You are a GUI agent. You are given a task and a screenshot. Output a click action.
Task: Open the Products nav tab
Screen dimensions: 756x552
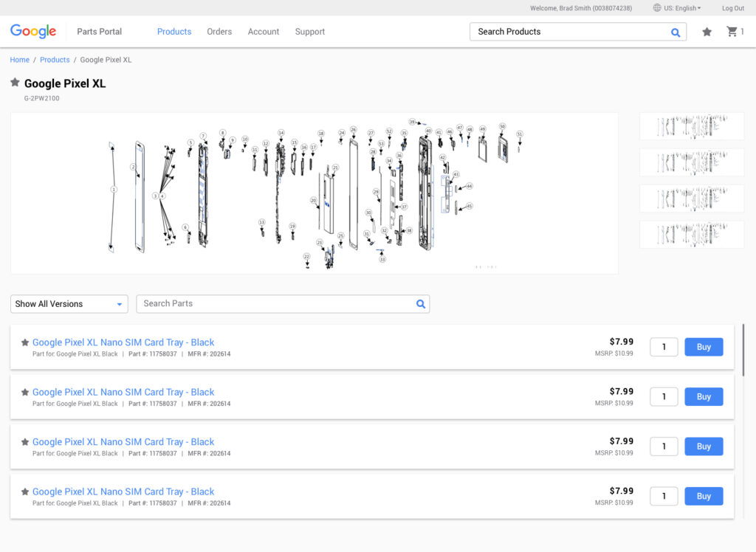[174, 32]
